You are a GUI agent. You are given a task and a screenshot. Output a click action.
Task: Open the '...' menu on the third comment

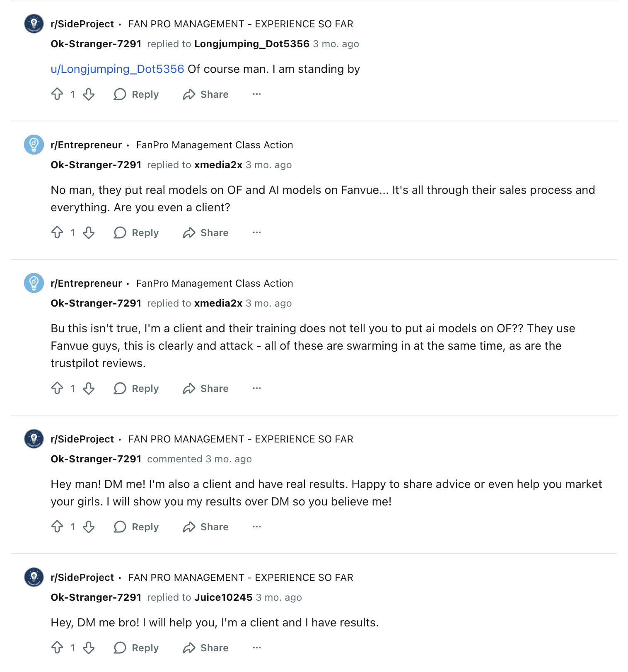point(257,388)
